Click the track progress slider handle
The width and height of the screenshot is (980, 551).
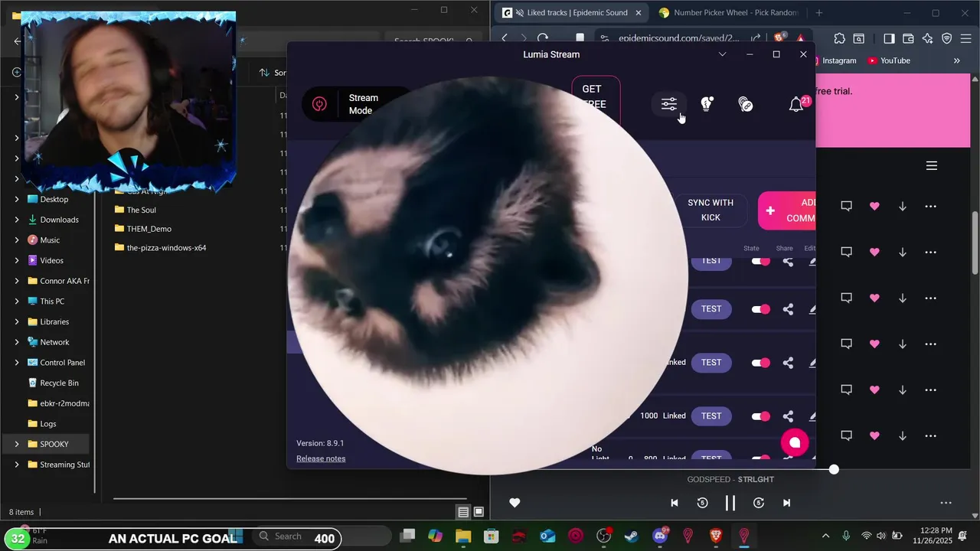click(x=834, y=469)
